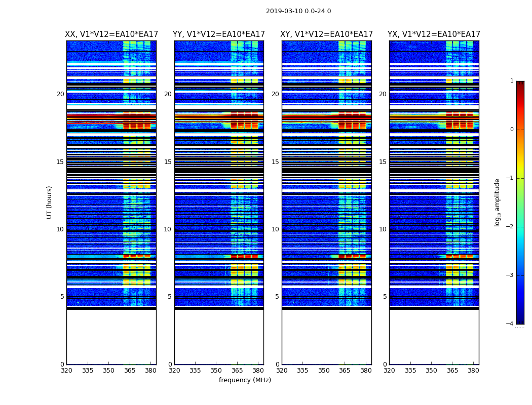This screenshot has height=405, width=532.
Task: Click the 'frequency (MHz)' x-axis label
Action: tap(245, 380)
